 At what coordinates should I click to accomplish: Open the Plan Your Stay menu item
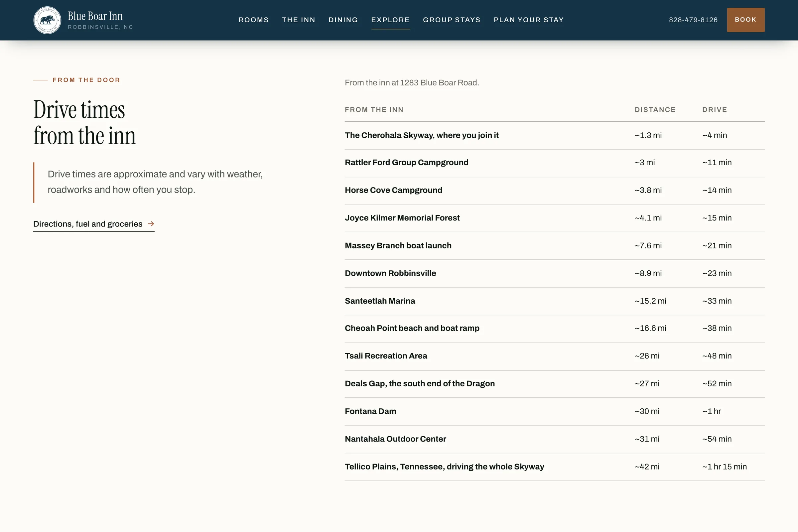tap(529, 20)
